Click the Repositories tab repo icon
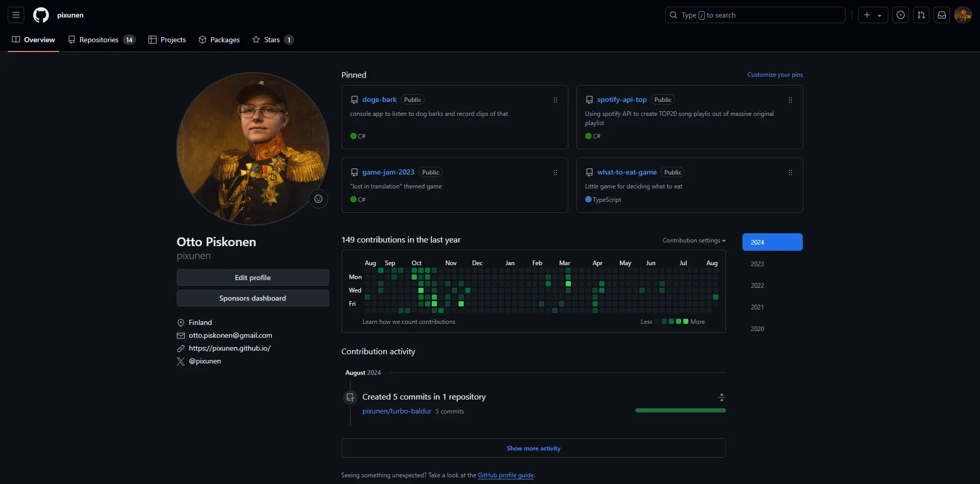This screenshot has width=980, height=484. click(x=72, y=40)
